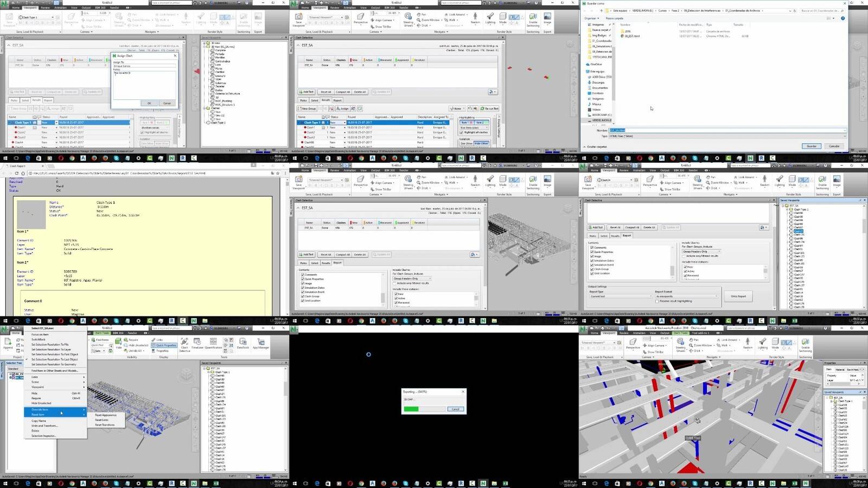This screenshot has height=488, width=868.
Task: Click the reload icon in the Clash Report browser
Action: [x=17, y=173]
